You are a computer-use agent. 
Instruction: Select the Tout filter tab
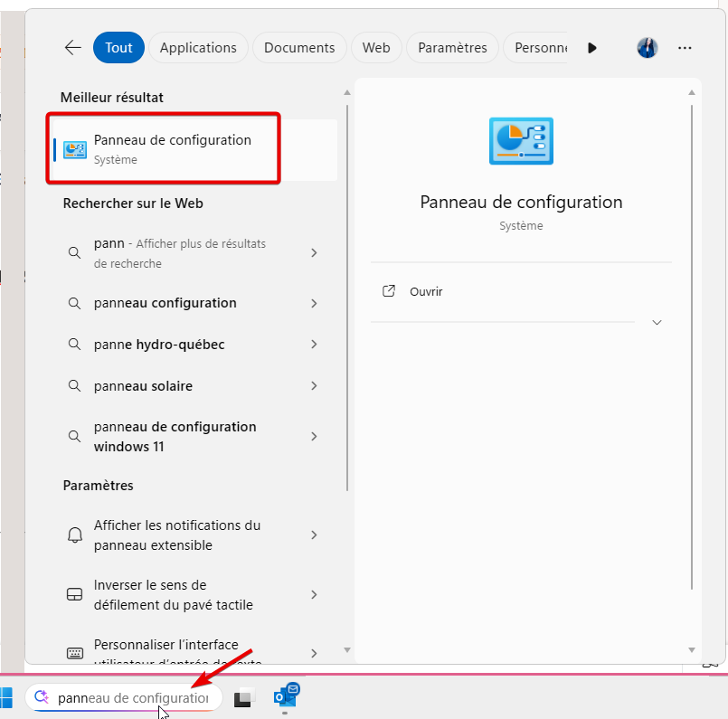[118, 47]
